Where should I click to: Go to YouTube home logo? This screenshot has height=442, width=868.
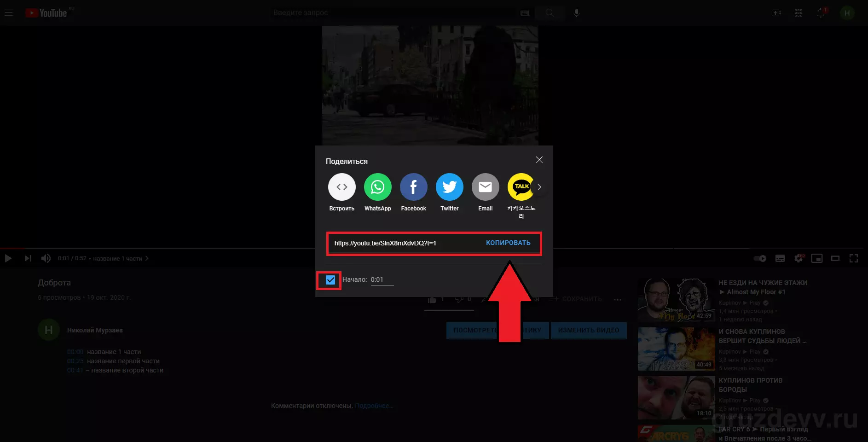point(46,13)
